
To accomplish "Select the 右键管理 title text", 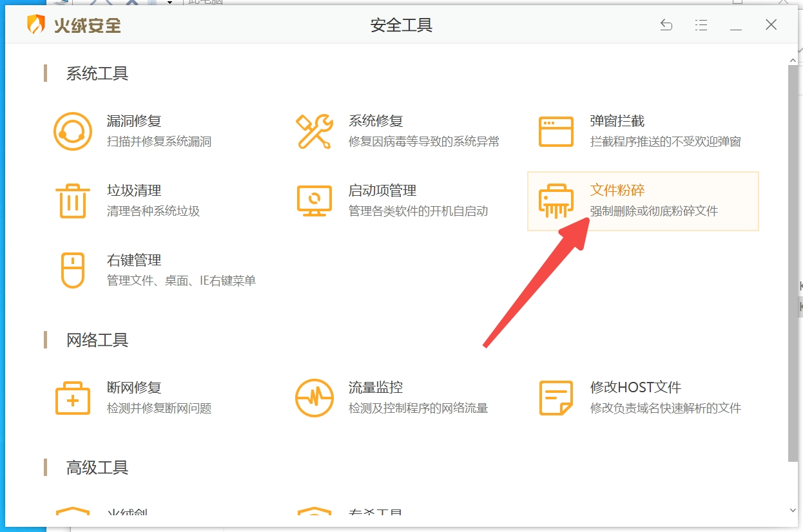I will coord(134,260).
